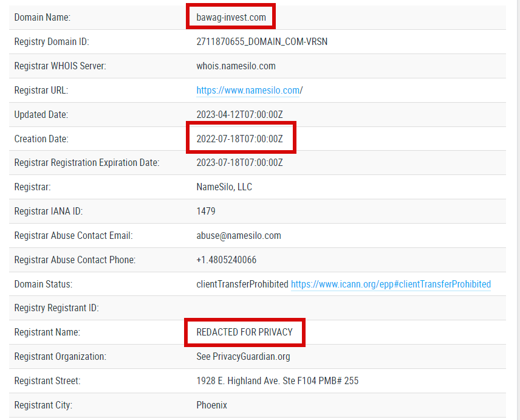Click the Updated Date value 2023-04-12

coord(239,115)
